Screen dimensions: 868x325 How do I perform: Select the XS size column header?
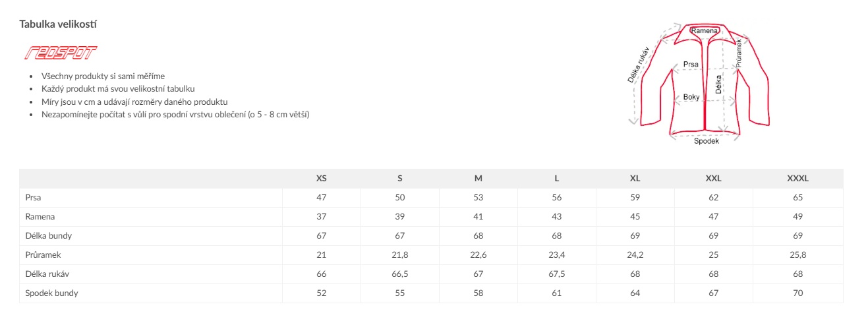322,179
